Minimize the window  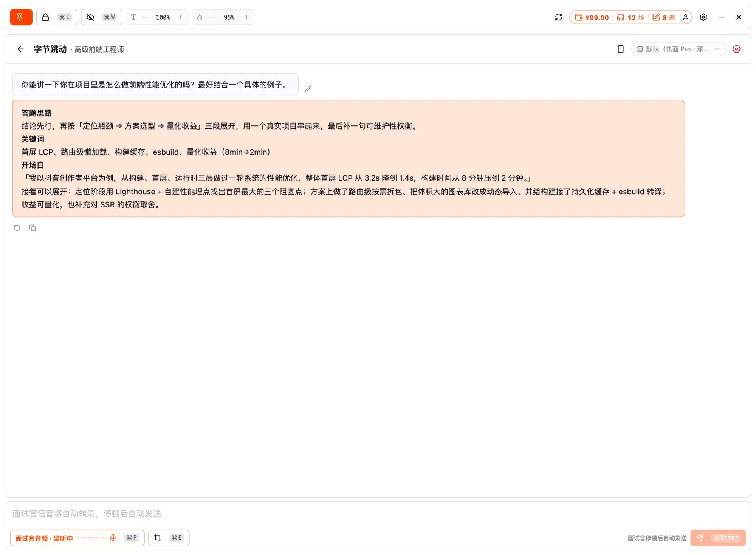[721, 17]
